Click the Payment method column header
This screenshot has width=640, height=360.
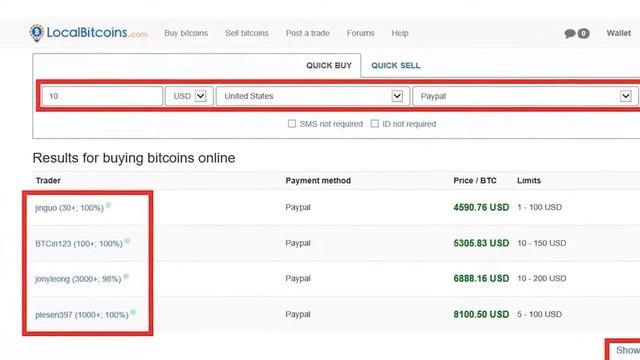pos(318,180)
